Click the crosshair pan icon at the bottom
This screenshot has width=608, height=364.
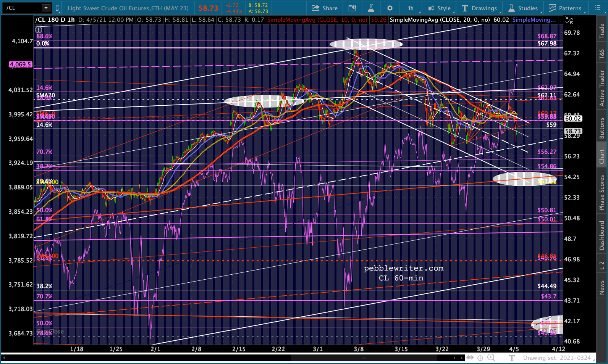pos(480,358)
